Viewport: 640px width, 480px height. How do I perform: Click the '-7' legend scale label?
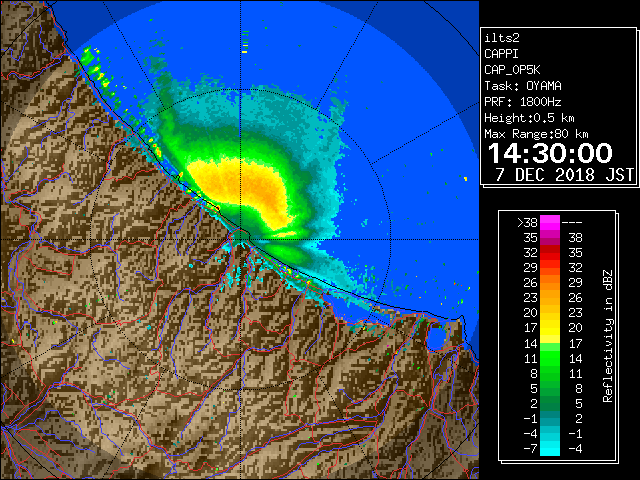point(530,448)
